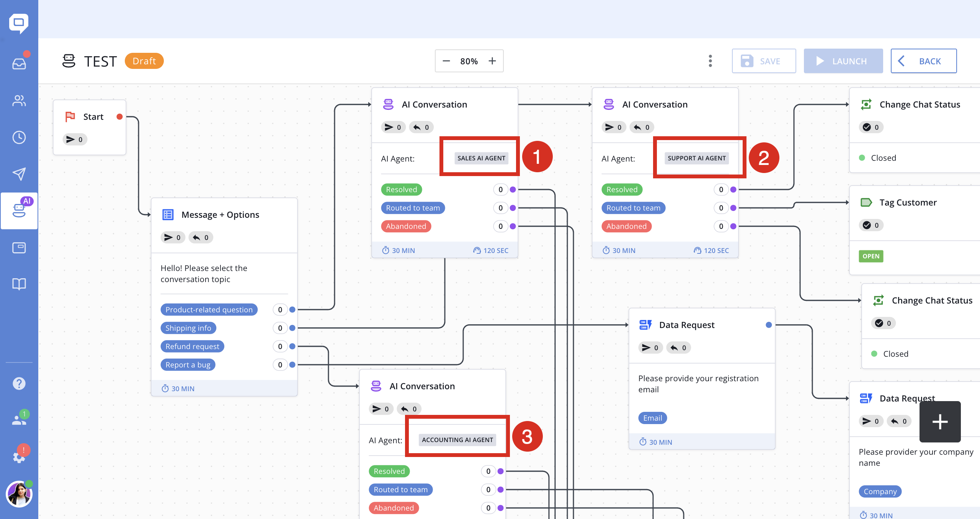Click the Start node red connector dot

click(x=119, y=117)
